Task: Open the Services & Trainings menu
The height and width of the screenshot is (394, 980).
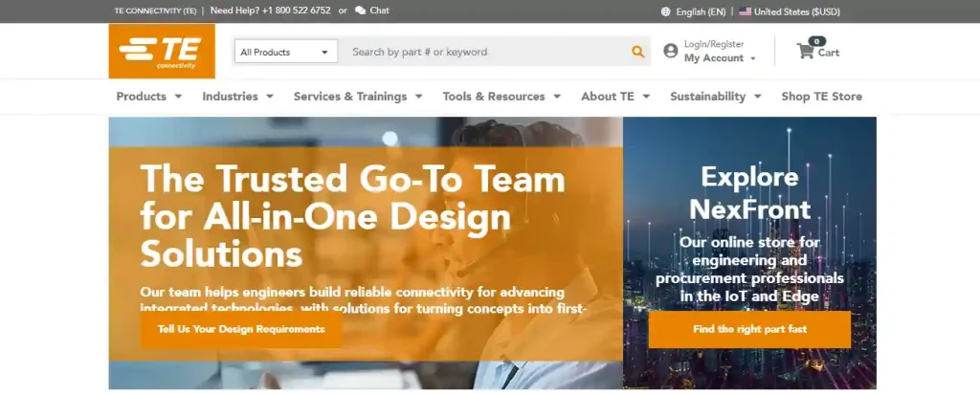Action: tap(358, 97)
